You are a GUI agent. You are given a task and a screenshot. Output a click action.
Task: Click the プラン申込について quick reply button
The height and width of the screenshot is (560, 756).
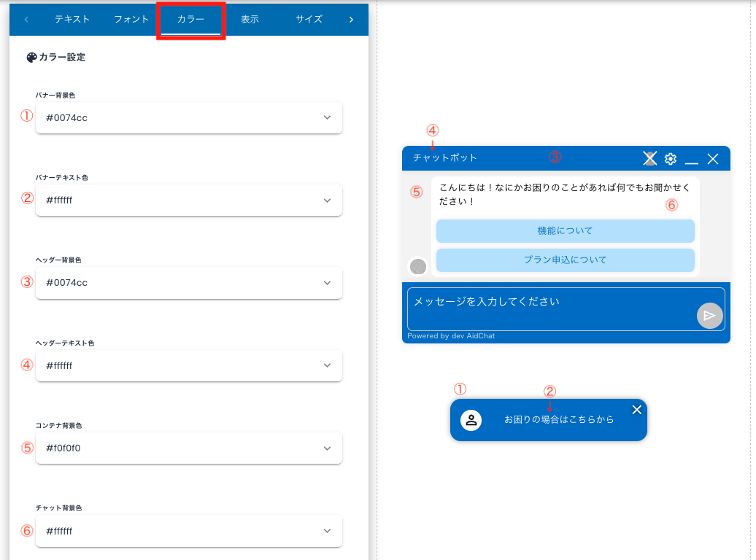tap(565, 260)
